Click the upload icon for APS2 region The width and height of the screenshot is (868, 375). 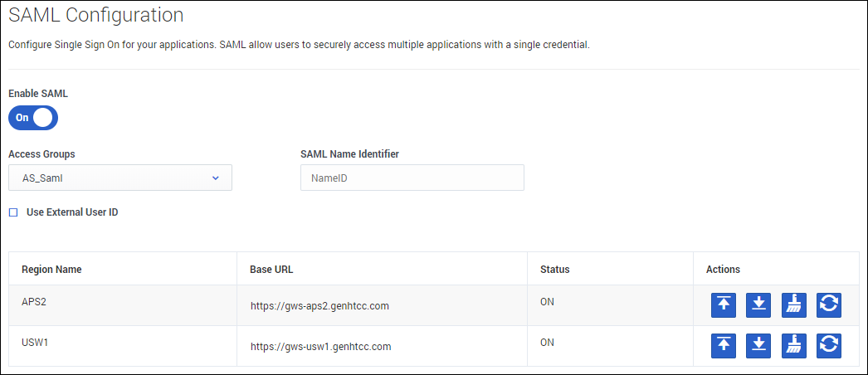pos(724,304)
